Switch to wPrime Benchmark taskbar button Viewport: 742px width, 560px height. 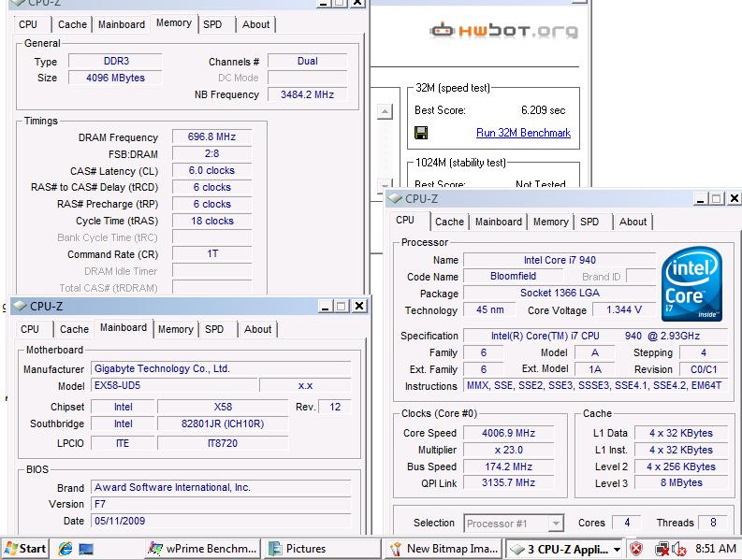[x=202, y=549]
